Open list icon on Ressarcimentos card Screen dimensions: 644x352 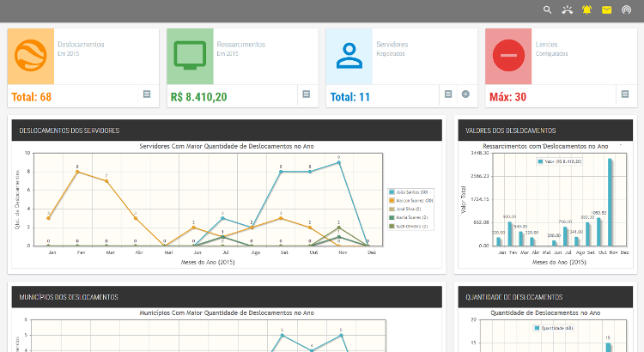(306, 94)
